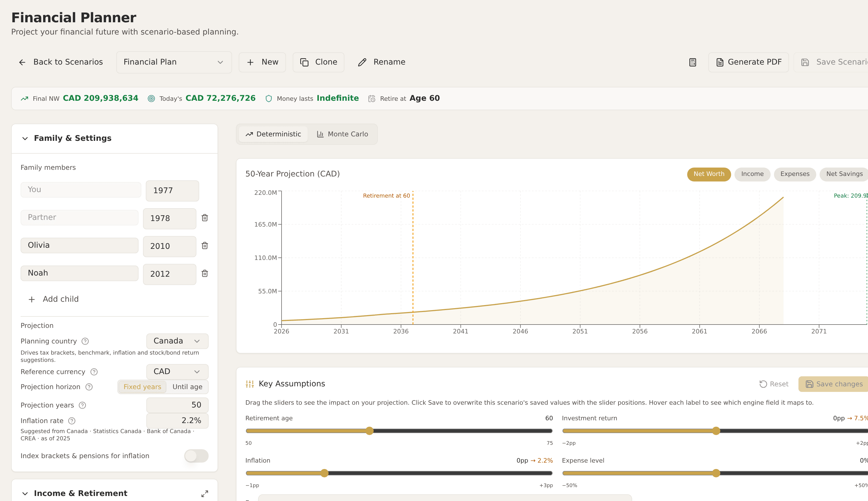Adjust the Retirement age slider handle
Image resolution: width=868 pixels, height=501 pixels.
369,431
